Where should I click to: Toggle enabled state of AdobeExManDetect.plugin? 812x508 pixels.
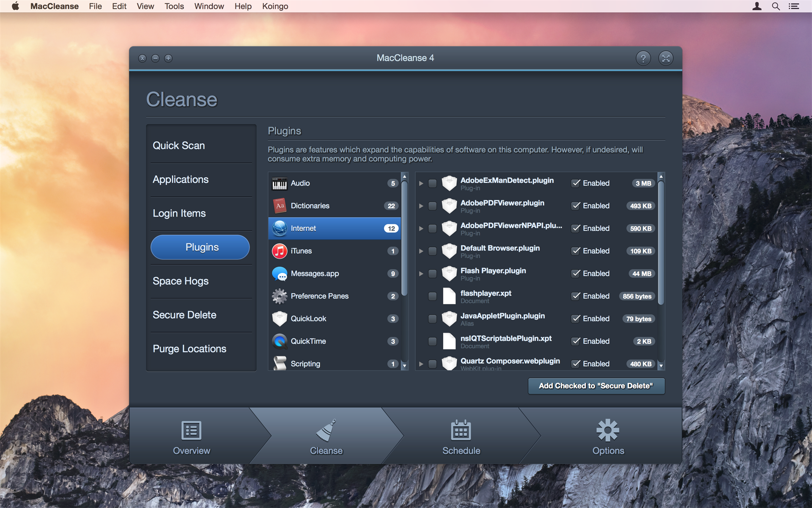pyautogui.click(x=576, y=182)
